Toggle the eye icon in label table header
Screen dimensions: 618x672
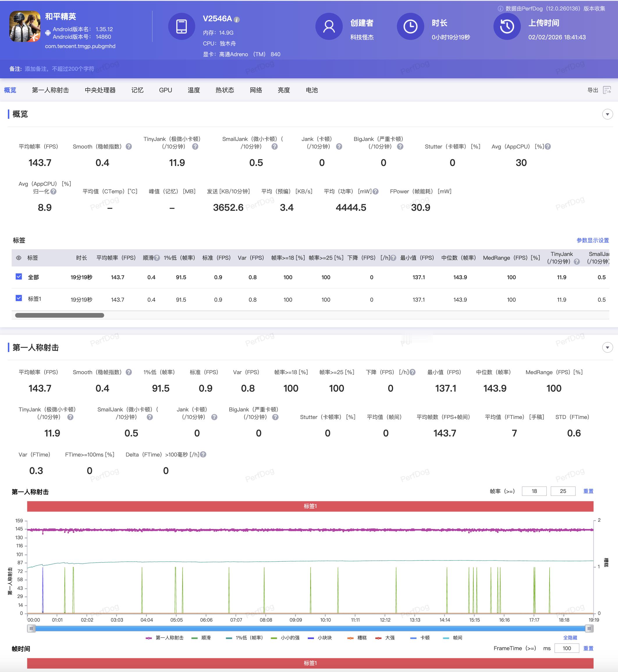pyautogui.click(x=19, y=258)
